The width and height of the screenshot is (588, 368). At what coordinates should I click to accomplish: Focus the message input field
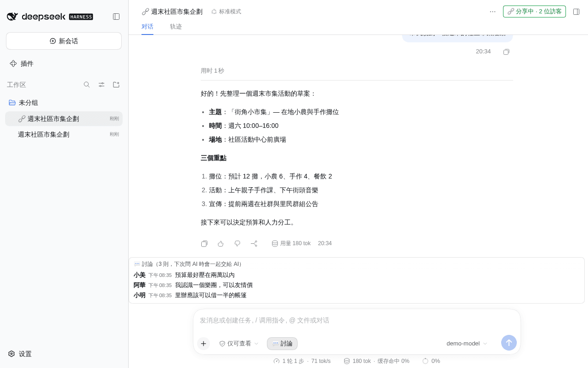[357, 320]
